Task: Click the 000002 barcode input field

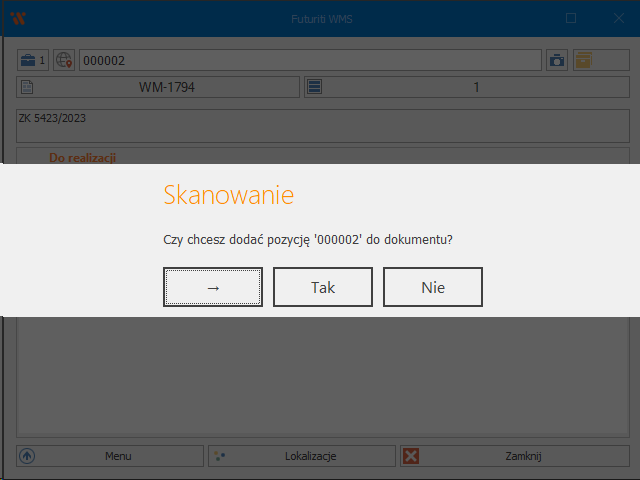Action: [310, 61]
